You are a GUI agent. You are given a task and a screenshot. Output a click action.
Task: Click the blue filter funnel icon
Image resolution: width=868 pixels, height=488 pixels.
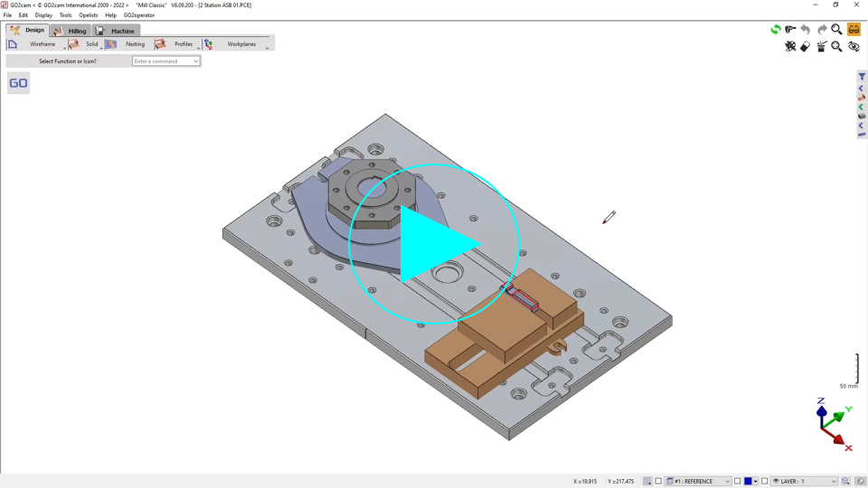pyautogui.click(x=862, y=77)
